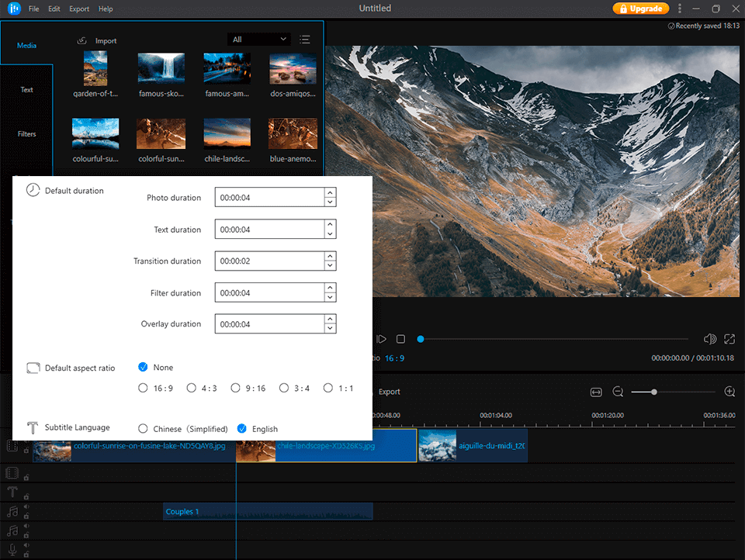
Task: Enter fullscreen preview mode
Action: (x=729, y=339)
